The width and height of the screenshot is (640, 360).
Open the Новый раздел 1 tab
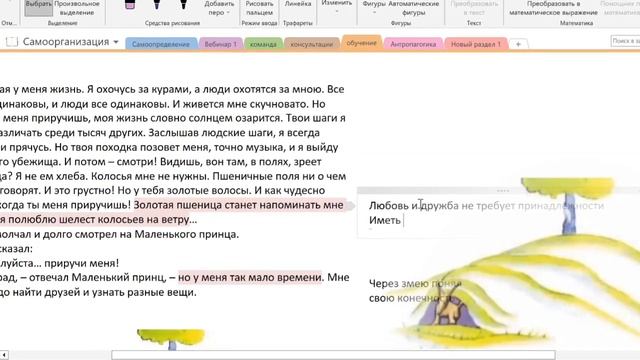point(476,44)
